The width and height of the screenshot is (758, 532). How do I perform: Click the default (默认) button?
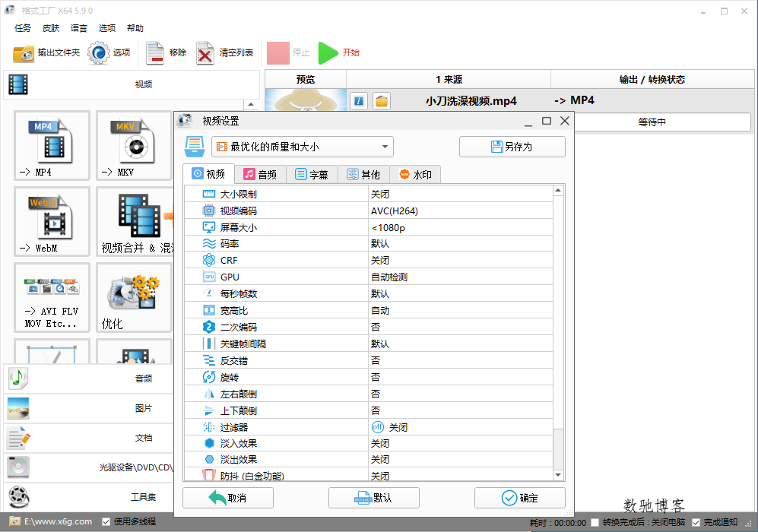click(374, 498)
